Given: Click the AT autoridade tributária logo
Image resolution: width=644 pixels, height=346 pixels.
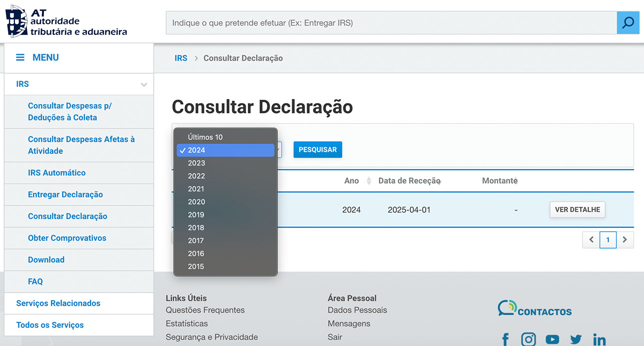Looking at the screenshot, I should tap(66, 21).
